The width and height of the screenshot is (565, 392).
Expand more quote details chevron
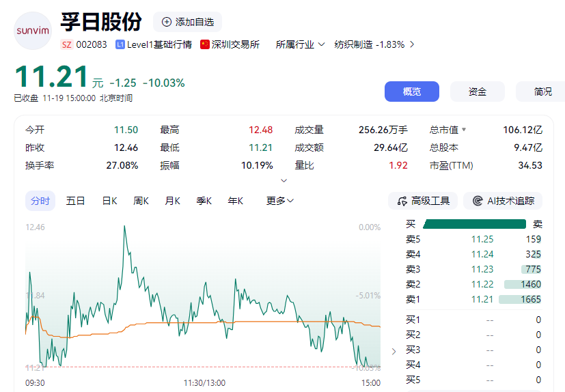[x=284, y=181]
